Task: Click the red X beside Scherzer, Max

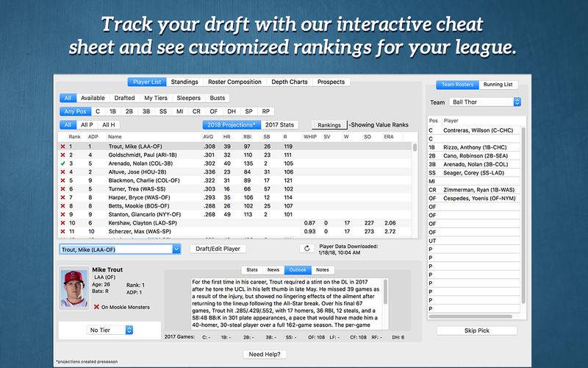Action: [62, 232]
